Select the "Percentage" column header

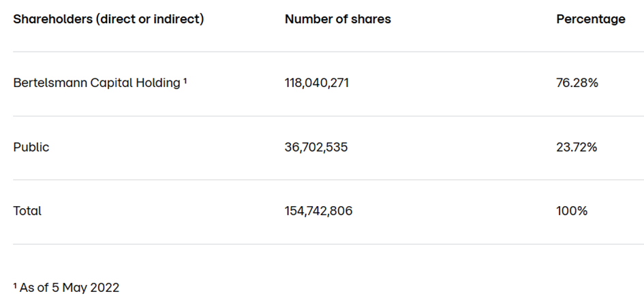pos(591,19)
